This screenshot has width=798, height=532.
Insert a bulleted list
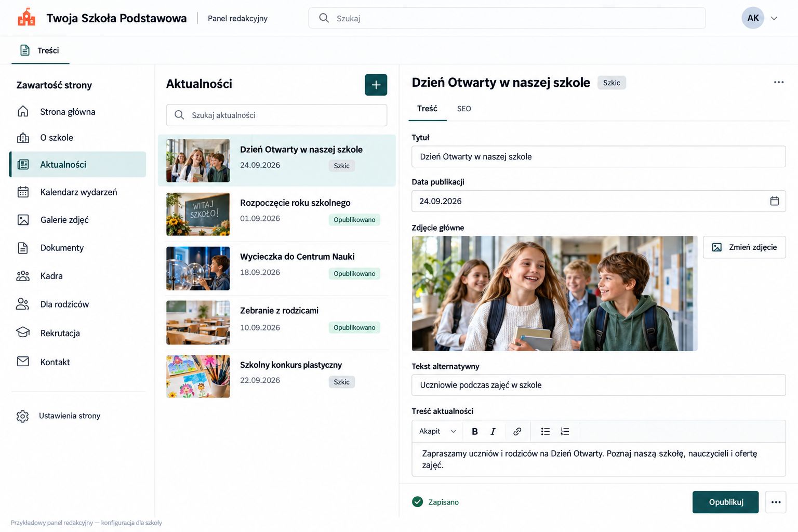[545, 431]
